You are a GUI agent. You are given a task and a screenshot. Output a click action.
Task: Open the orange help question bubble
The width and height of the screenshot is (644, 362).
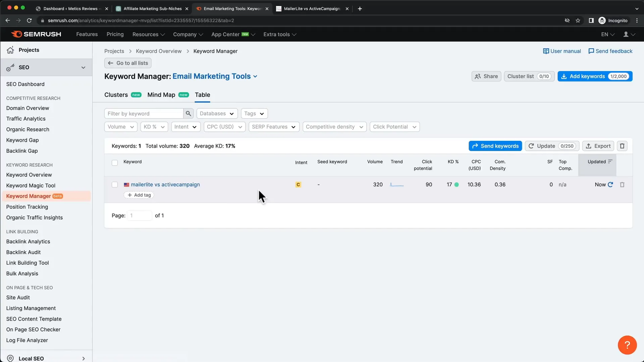(627, 345)
